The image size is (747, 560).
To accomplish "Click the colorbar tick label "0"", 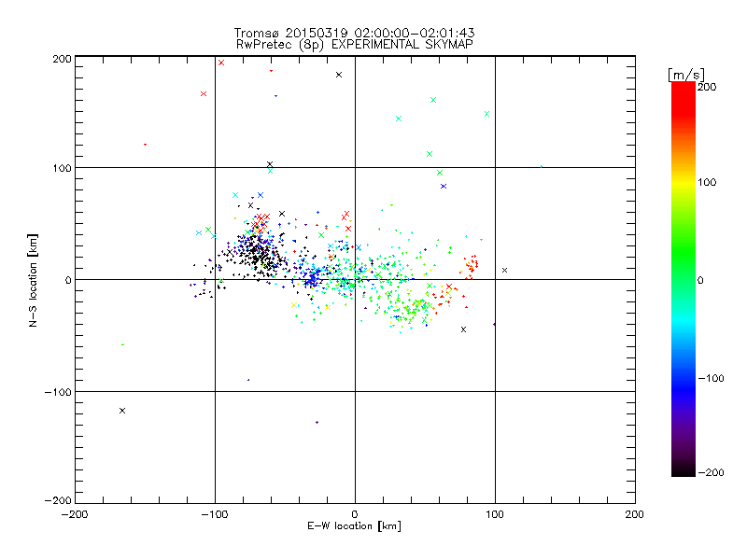I will point(700,280).
